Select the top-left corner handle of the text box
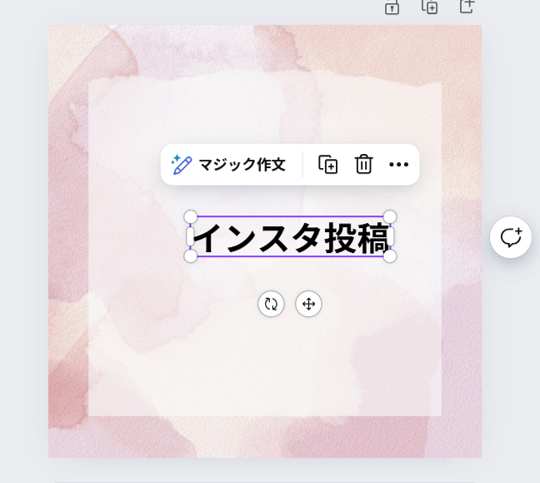540x483 pixels. click(x=190, y=217)
